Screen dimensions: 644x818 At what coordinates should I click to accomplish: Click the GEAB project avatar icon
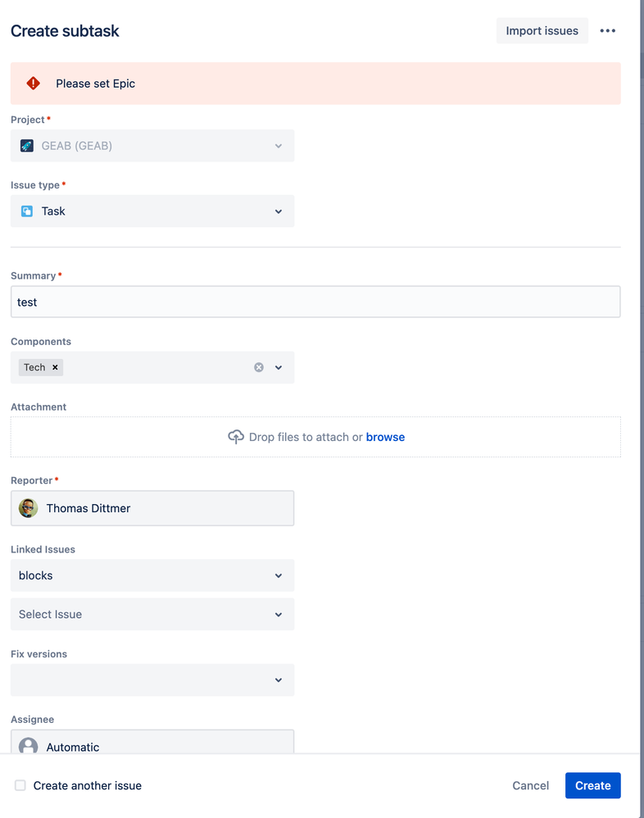point(27,144)
